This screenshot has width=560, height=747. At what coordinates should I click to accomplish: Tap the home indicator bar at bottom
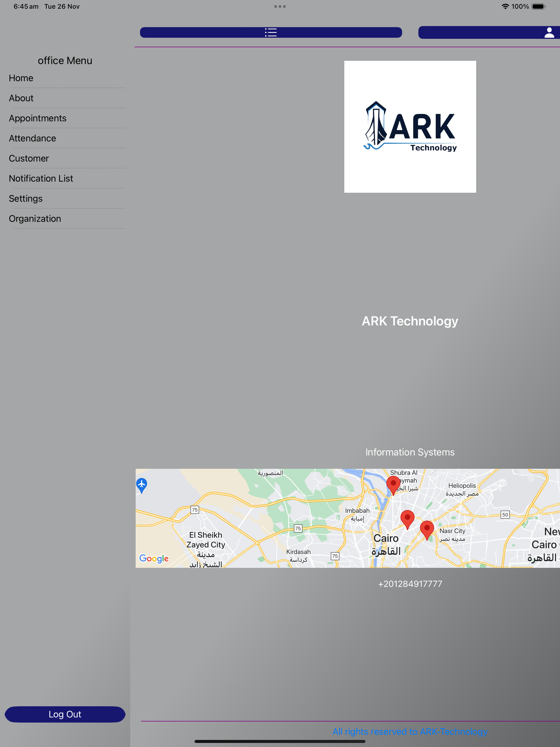tap(280, 742)
